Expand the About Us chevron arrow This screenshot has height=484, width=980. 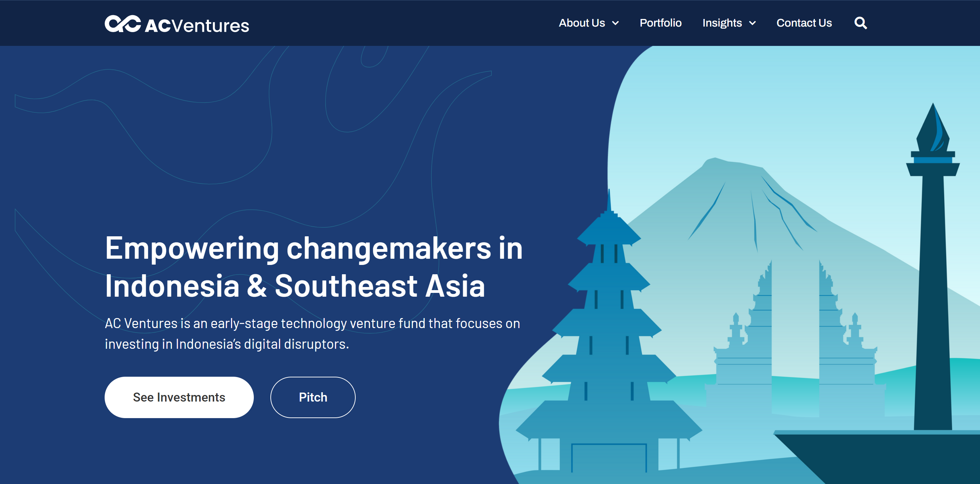click(x=615, y=23)
